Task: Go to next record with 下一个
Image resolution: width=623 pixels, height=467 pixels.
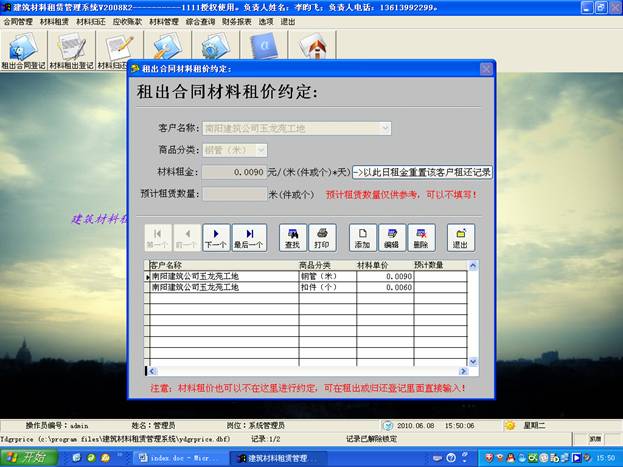Action: pos(216,237)
